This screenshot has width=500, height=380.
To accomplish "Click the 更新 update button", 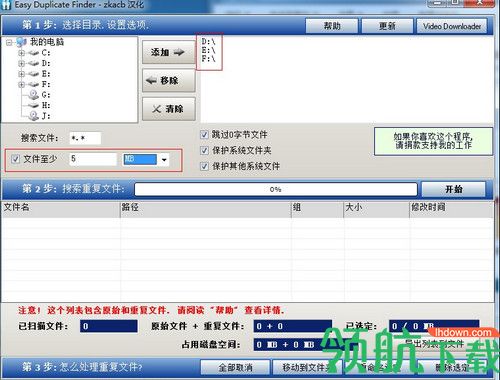I will coord(387,26).
